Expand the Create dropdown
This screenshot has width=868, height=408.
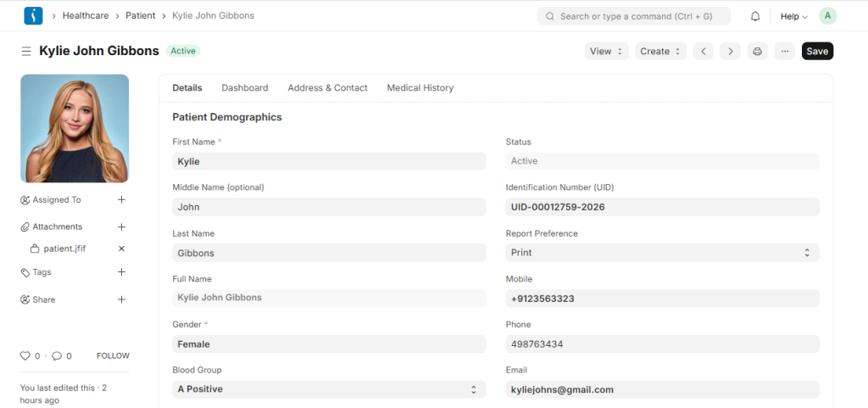(x=660, y=52)
